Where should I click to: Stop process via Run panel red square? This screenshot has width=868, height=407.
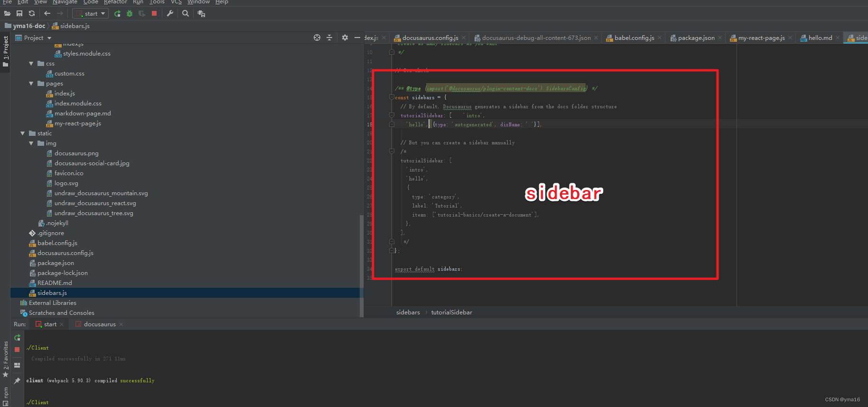pos(17,350)
